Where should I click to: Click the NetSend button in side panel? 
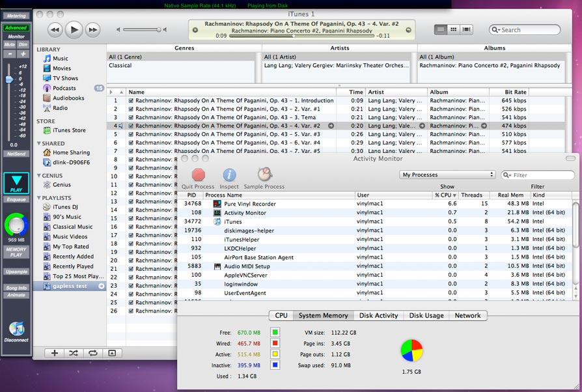click(16, 154)
